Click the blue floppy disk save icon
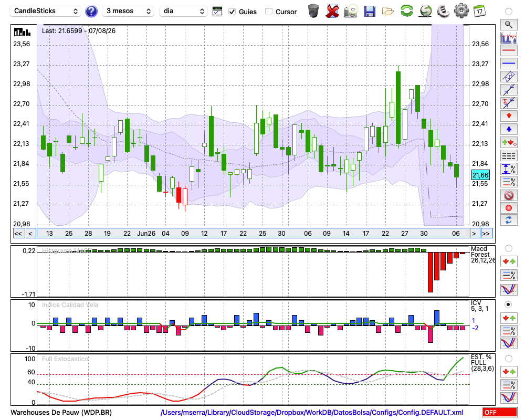 (x=369, y=12)
